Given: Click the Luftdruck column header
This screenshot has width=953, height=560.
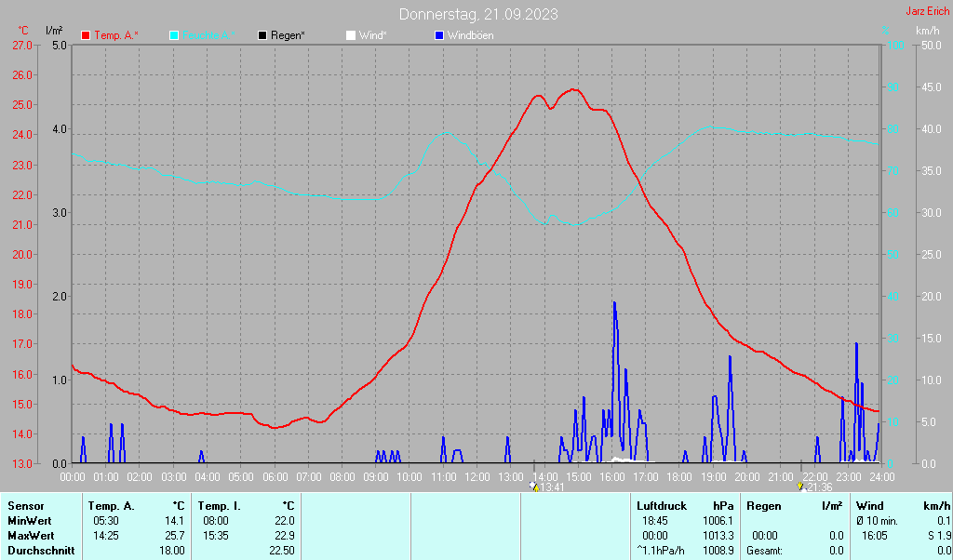Looking at the screenshot, I should coord(663,506).
